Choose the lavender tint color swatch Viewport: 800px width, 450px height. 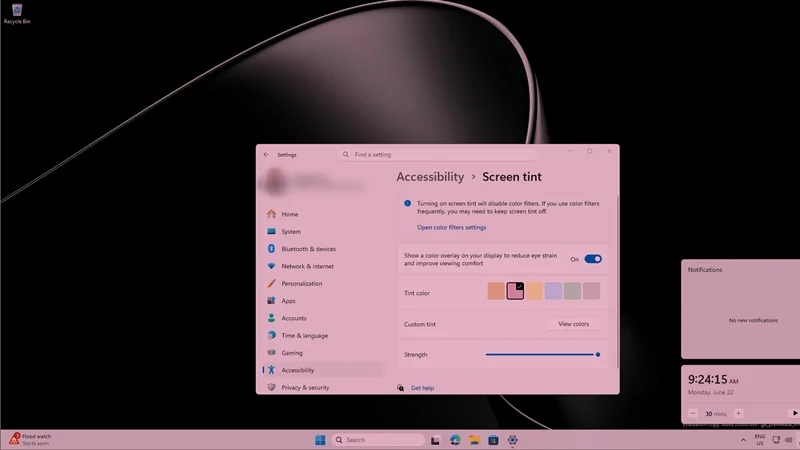554,291
